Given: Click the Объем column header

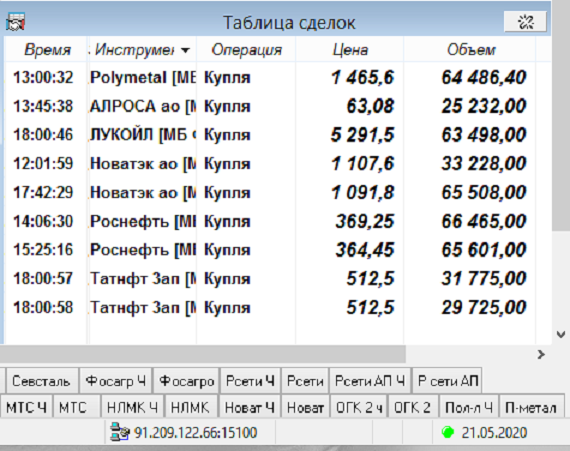Looking at the screenshot, I should [x=470, y=50].
